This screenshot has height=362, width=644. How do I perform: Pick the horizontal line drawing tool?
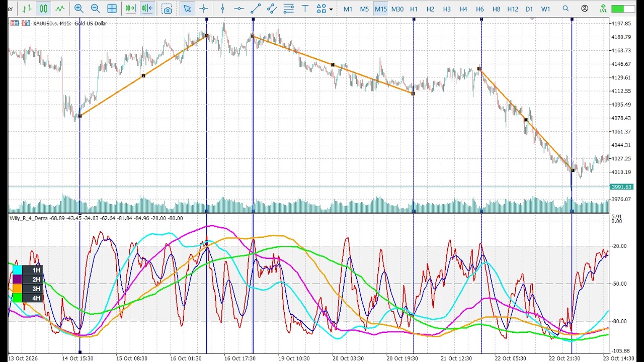click(239, 9)
